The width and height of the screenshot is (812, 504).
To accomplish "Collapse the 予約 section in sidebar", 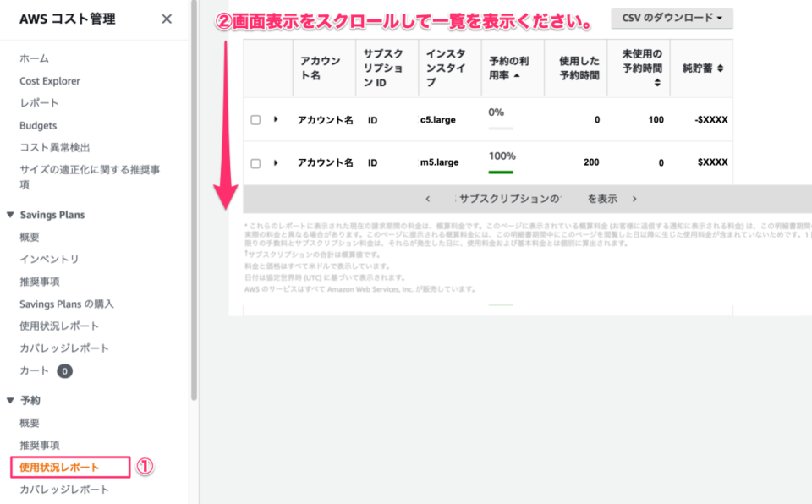I will [10, 400].
